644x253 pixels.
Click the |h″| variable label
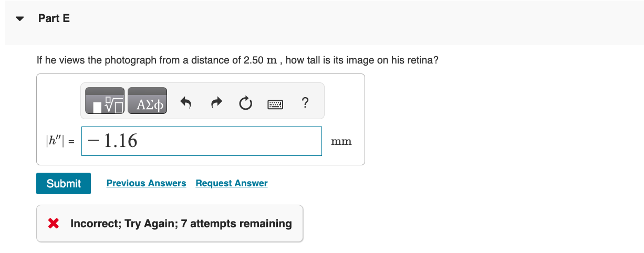click(56, 141)
